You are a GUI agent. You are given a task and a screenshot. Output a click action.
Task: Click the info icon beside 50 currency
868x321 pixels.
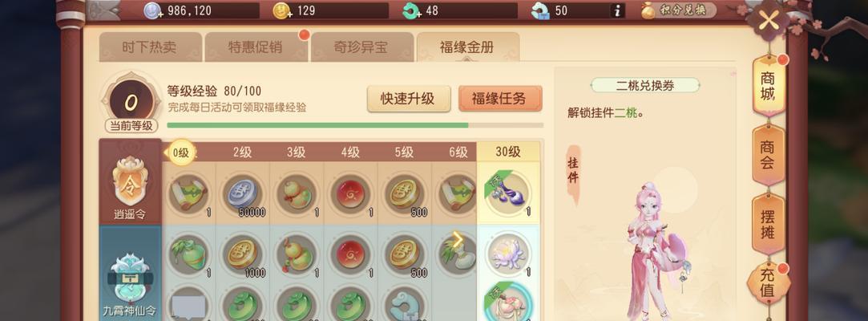click(x=618, y=10)
